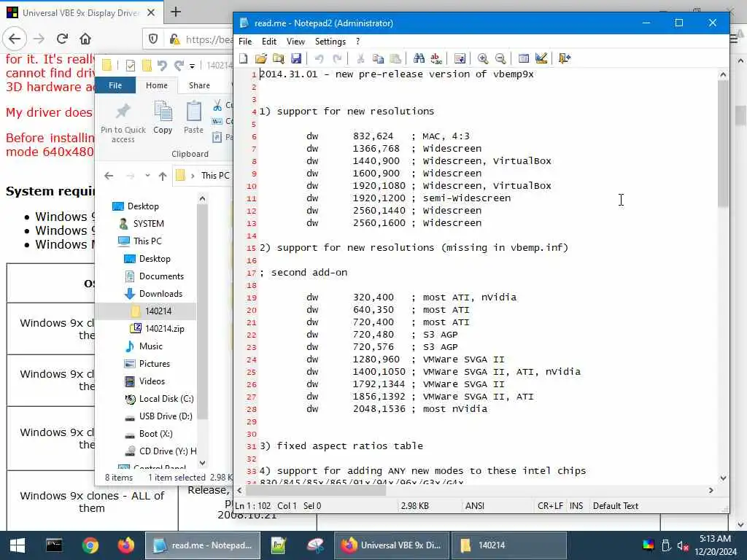Open the Windows Start menu
The width and height of the screenshot is (747, 560).
[x=18, y=545]
